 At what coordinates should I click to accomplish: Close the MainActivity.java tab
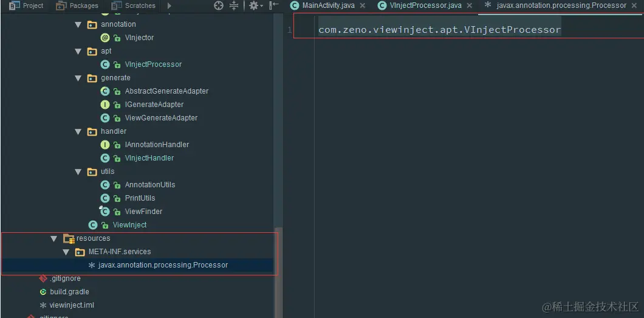tap(362, 5)
